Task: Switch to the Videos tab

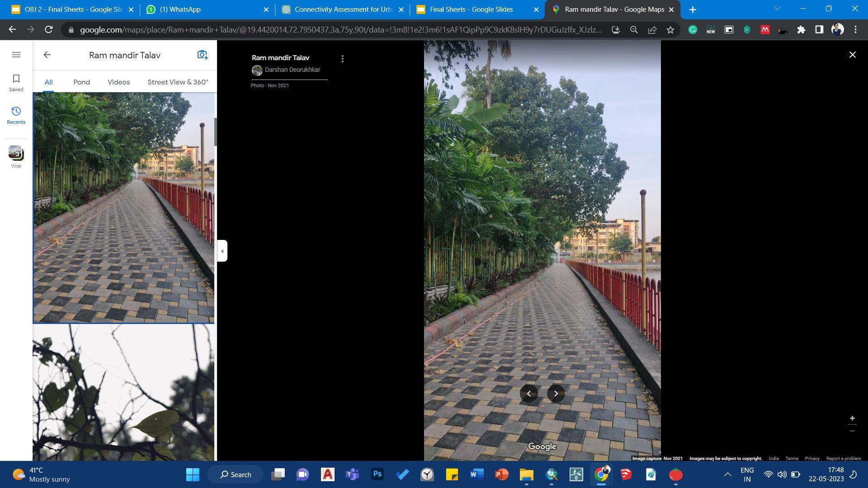Action: (118, 82)
